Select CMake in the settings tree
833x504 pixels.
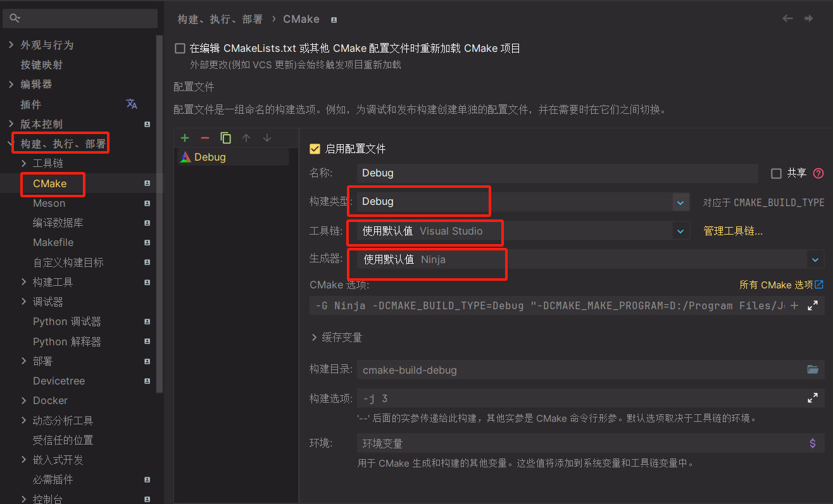(49, 183)
